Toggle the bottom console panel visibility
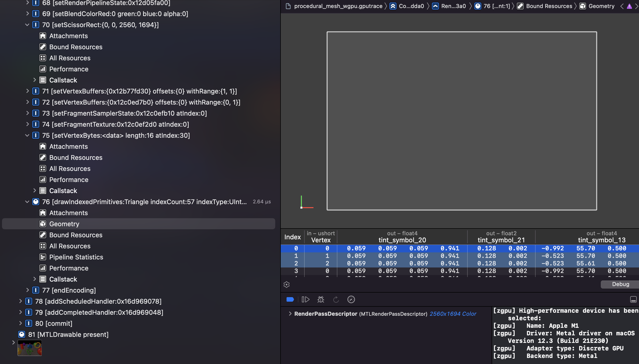The height and width of the screenshot is (364, 639). pos(634,299)
